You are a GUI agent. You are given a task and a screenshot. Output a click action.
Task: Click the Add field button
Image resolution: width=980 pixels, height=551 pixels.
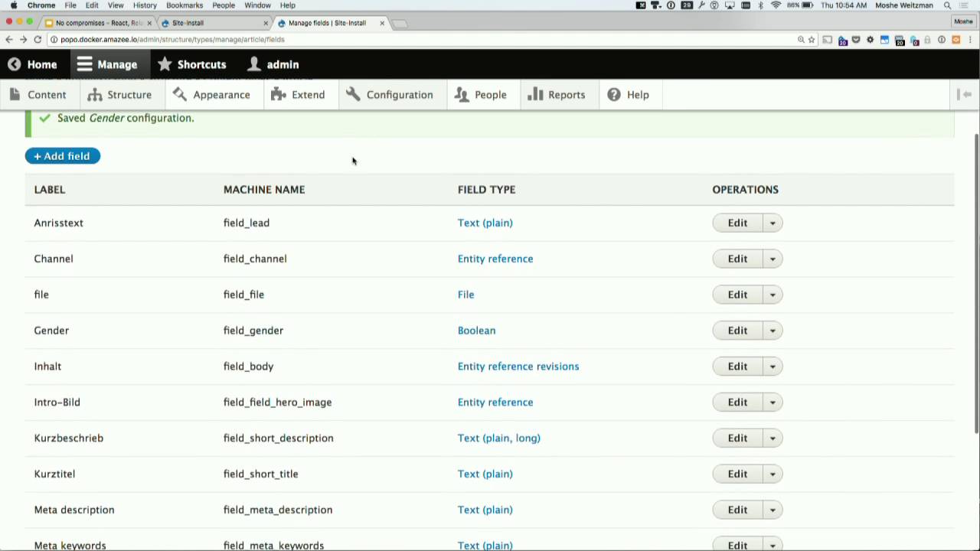coord(62,156)
